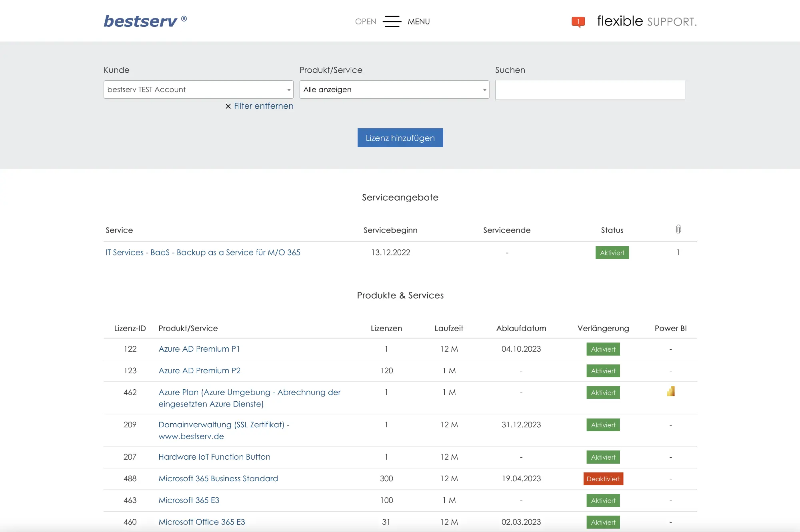Click the date 19.04.2023
The image size is (800, 532).
pyautogui.click(x=521, y=478)
